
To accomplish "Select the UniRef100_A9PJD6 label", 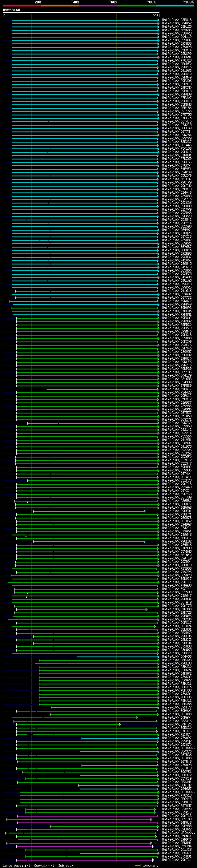I will pos(176,81).
